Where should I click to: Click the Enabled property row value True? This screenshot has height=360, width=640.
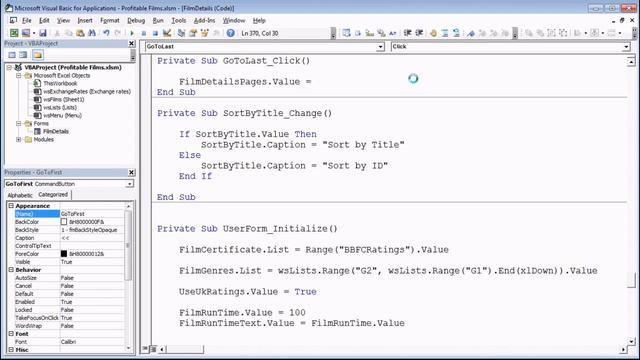coord(92,302)
